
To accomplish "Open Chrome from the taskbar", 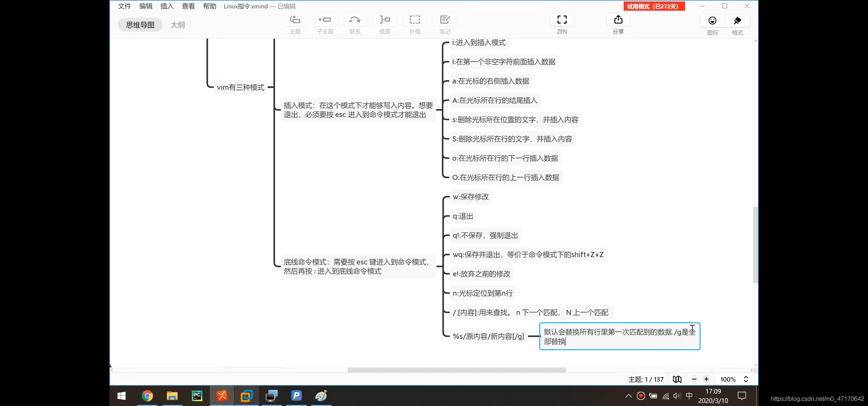I will 147,396.
